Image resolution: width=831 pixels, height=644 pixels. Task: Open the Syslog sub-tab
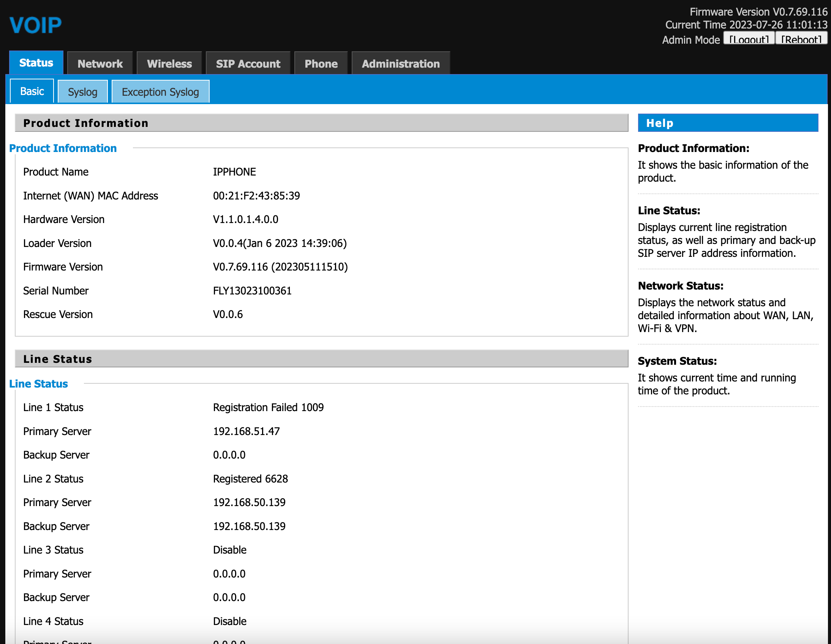pyautogui.click(x=82, y=92)
